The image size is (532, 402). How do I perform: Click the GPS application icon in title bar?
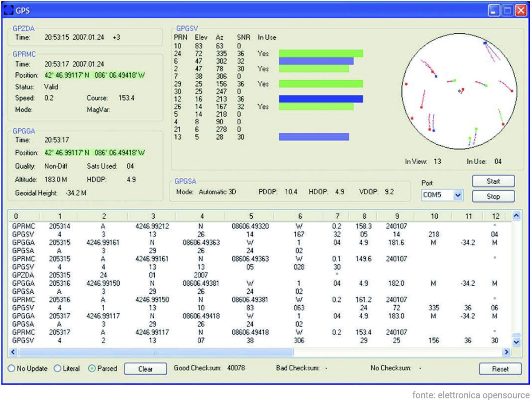[x=8, y=10]
